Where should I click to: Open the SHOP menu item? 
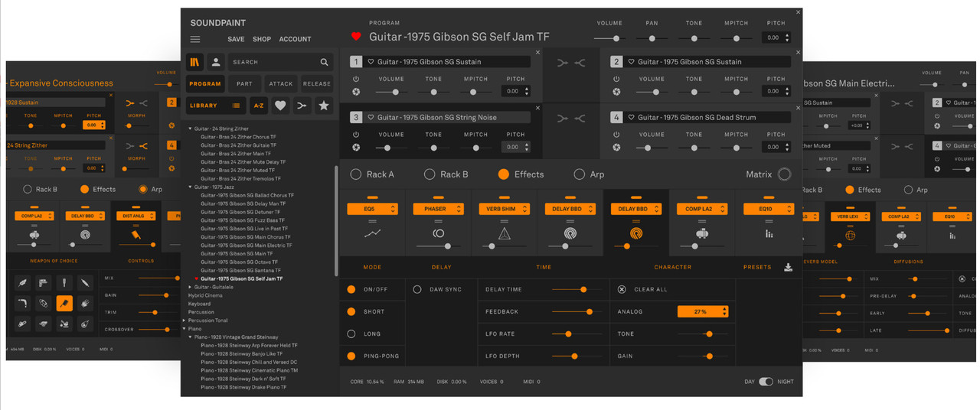click(x=262, y=39)
